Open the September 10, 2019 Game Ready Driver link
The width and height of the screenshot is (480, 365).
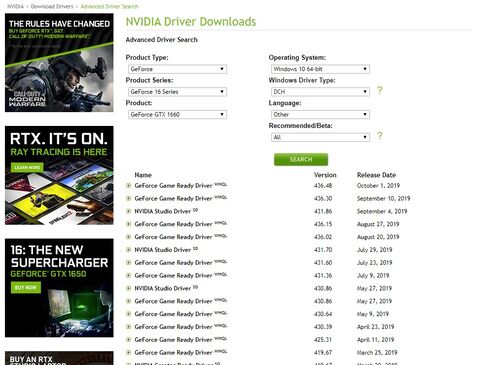173,198
